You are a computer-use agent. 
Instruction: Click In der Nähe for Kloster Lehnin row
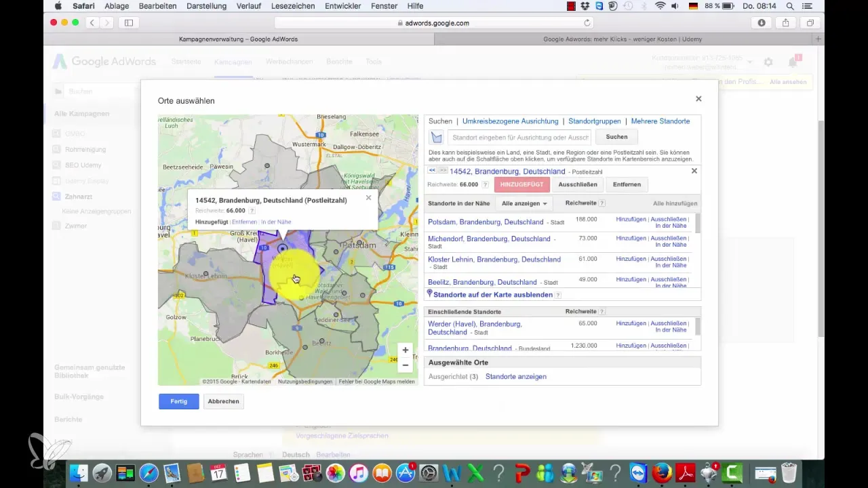[x=672, y=266]
